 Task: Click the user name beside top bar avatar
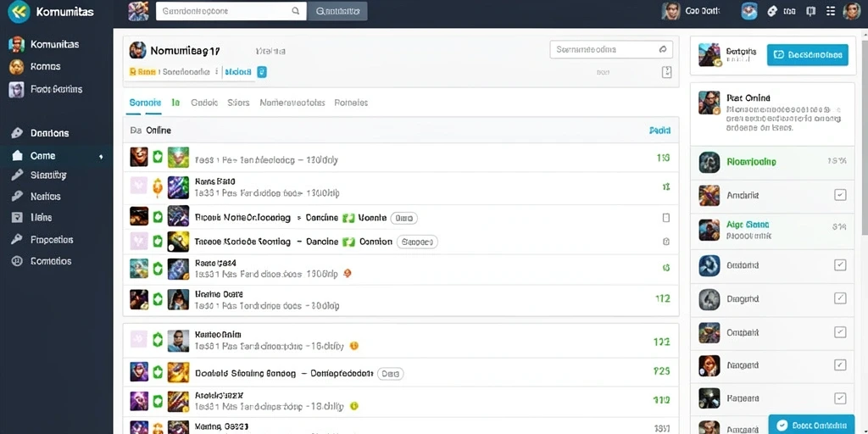point(701,11)
